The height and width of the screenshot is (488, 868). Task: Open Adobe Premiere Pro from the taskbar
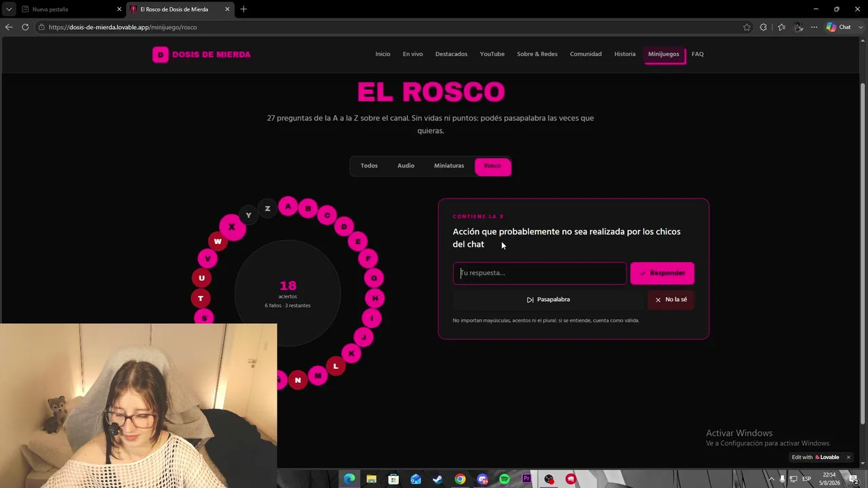click(527, 479)
